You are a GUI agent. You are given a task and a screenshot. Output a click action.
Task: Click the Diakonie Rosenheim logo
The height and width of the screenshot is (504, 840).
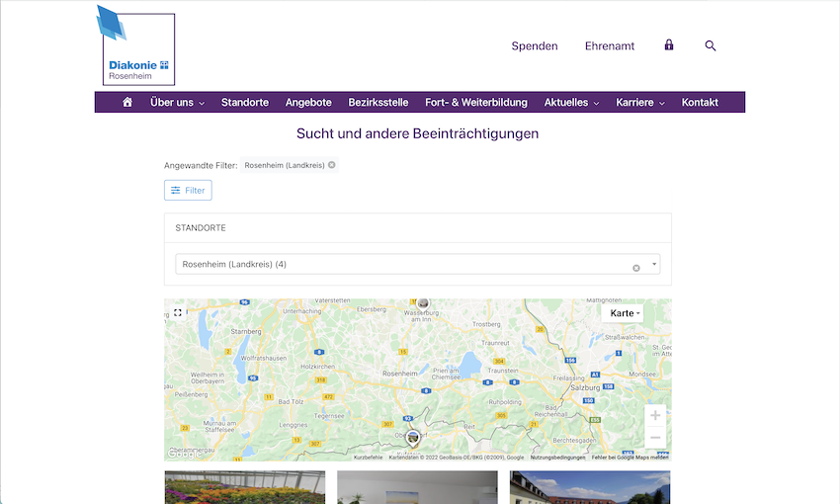tap(137, 47)
